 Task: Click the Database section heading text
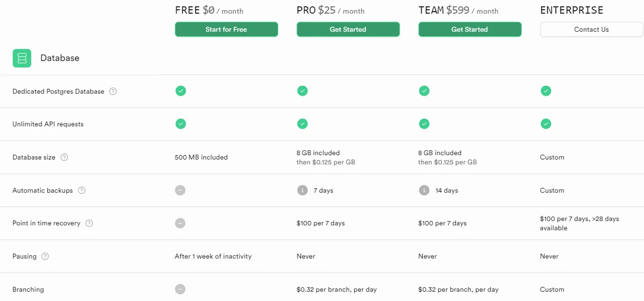(x=60, y=58)
